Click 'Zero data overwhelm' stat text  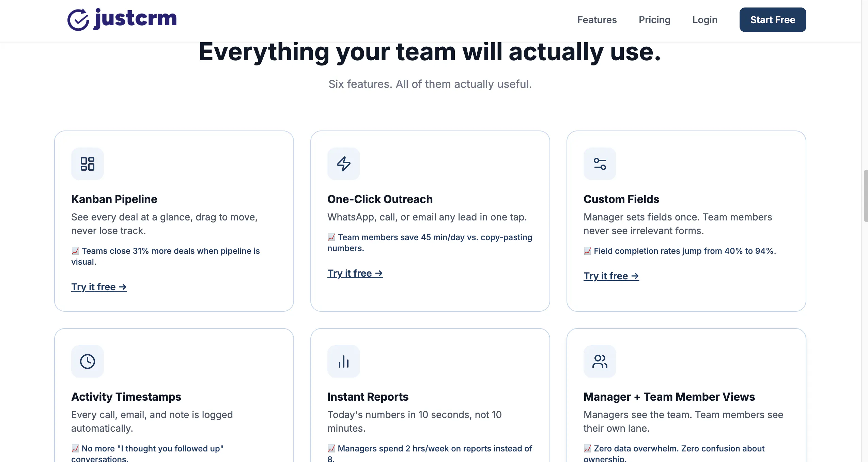point(674,453)
